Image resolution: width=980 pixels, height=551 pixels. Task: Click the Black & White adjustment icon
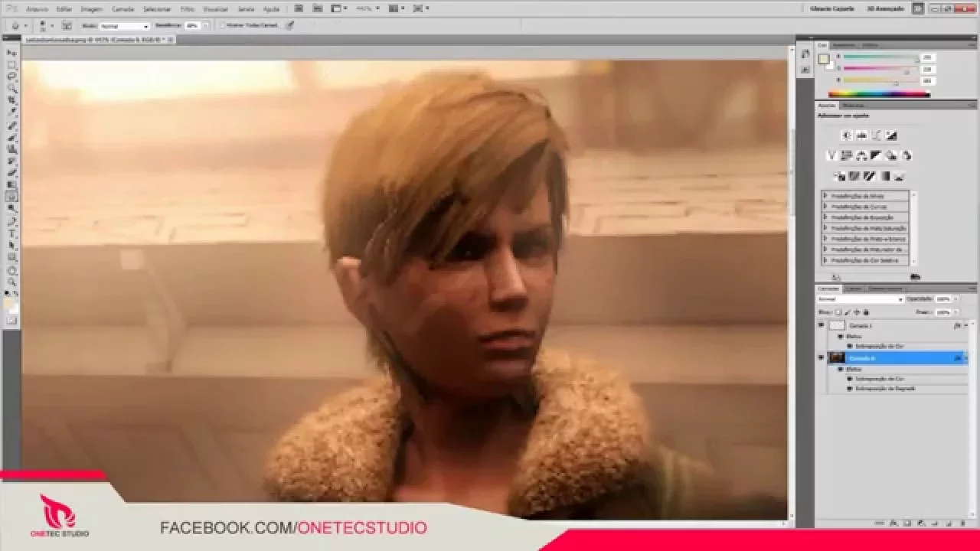pyautogui.click(x=876, y=155)
